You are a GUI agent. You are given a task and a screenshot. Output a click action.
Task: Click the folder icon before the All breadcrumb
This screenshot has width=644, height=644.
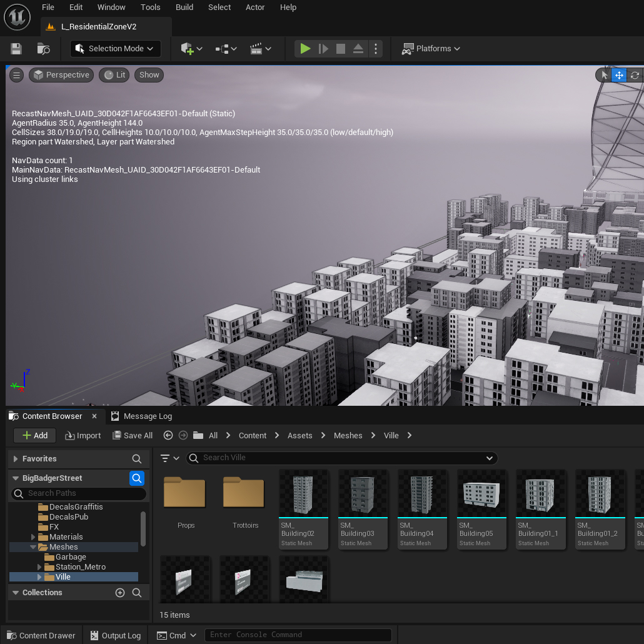pos(198,435)
